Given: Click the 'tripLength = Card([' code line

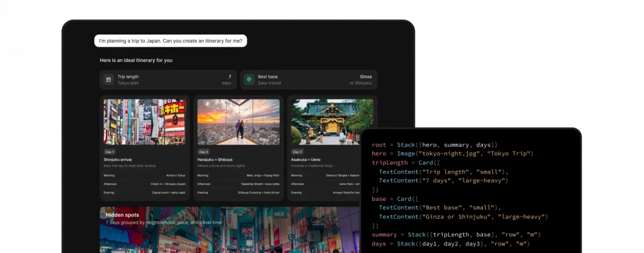Looking at the screenshot, I should pos(405,163).
